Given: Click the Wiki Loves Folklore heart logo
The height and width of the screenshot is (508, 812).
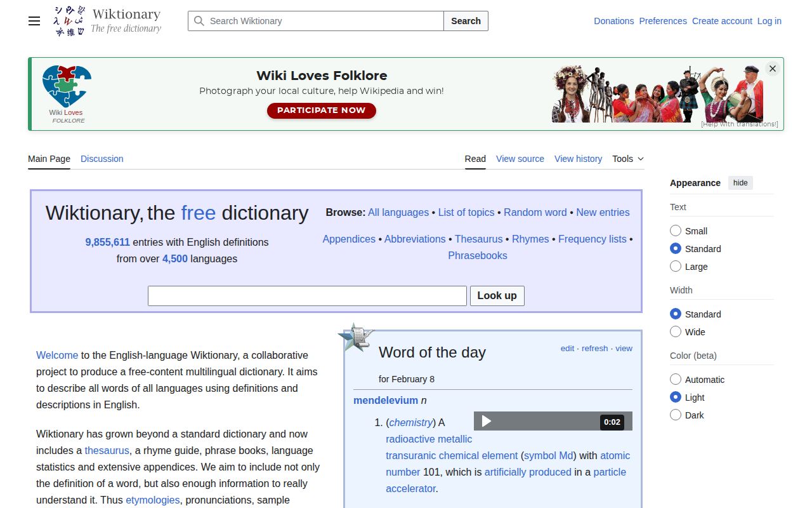Looking at the screenshot, I should pos(67,83).
